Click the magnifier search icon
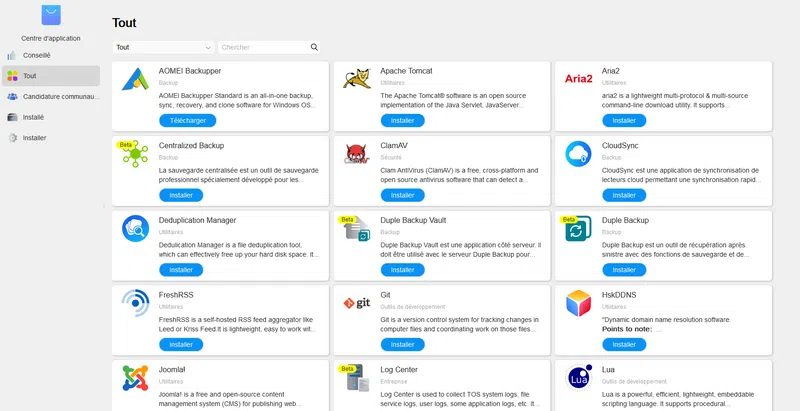 [314, 47]
